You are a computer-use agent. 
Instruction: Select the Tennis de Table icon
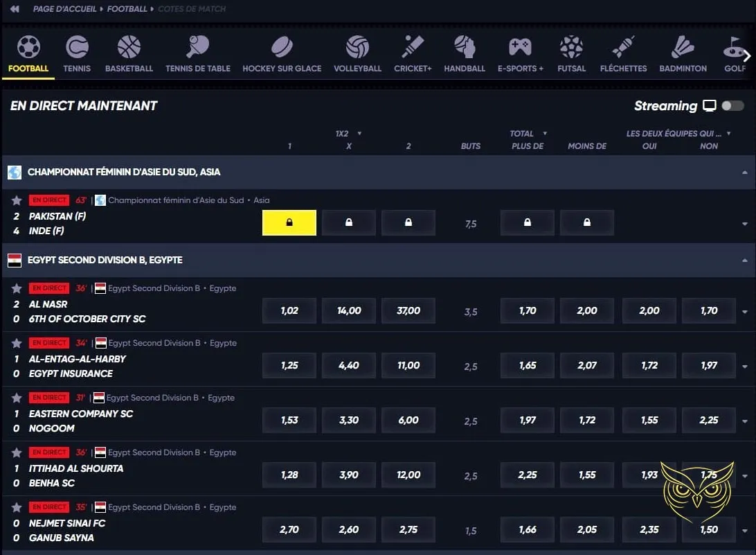[x=197, y=52]
